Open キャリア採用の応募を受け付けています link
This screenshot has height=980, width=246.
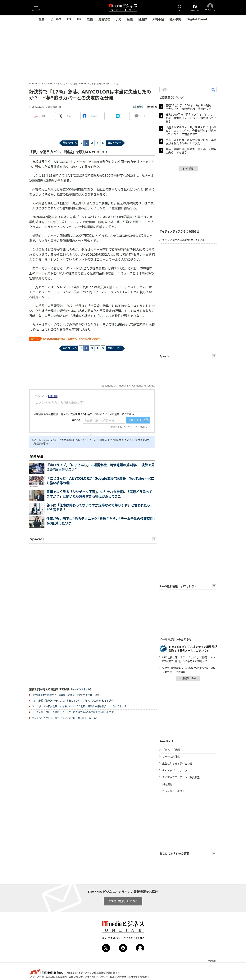pyautogui.click(x=184, y=240)
